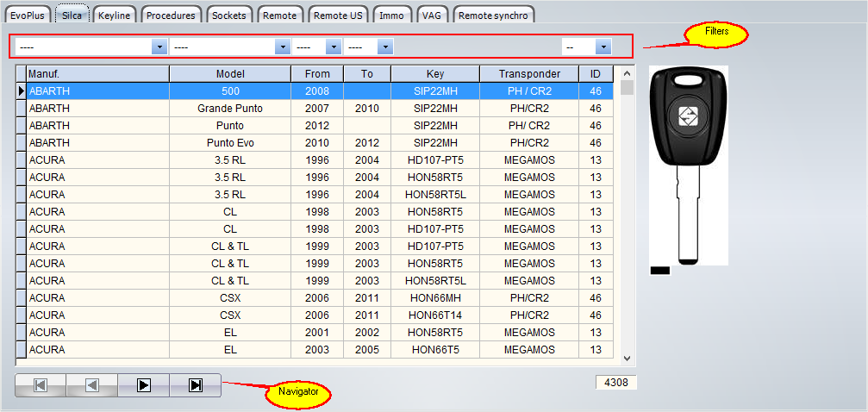Select the Remote synchro tab
This screenshot has height=412, width=868.
(x=495, y=16)
